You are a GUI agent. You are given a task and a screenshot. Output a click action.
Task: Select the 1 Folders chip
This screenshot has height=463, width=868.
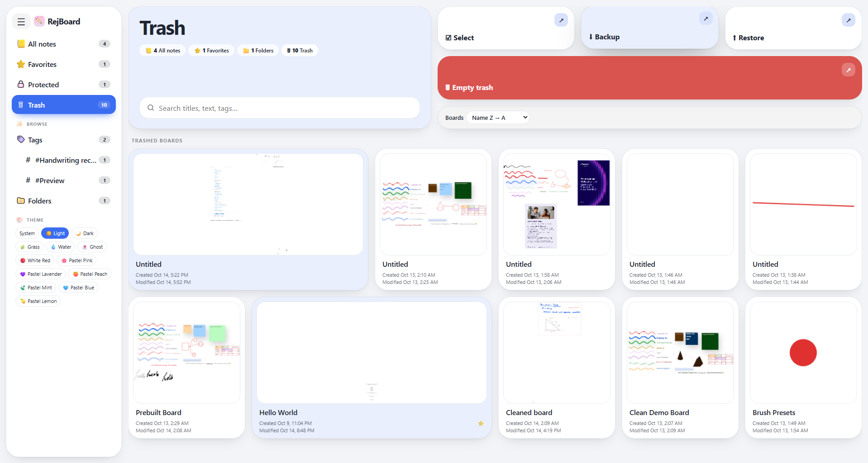[258, 51]
